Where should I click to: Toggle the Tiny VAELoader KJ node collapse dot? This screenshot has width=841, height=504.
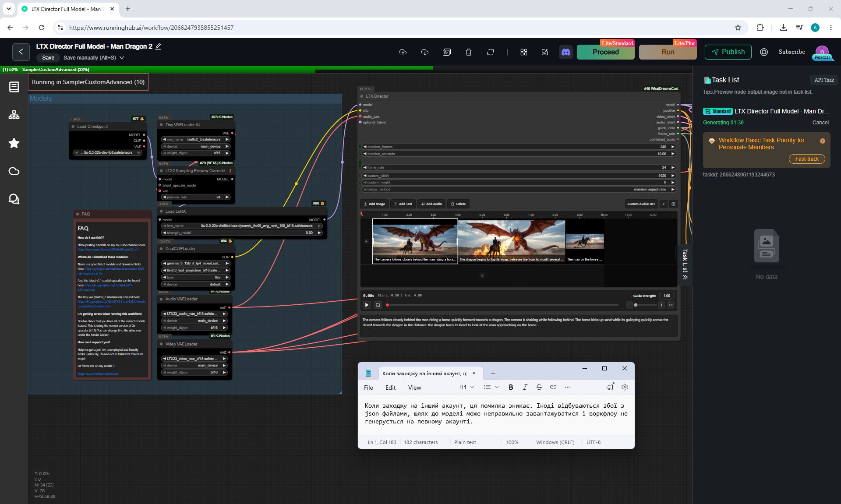pyautogui.click(x=161, y=125)
